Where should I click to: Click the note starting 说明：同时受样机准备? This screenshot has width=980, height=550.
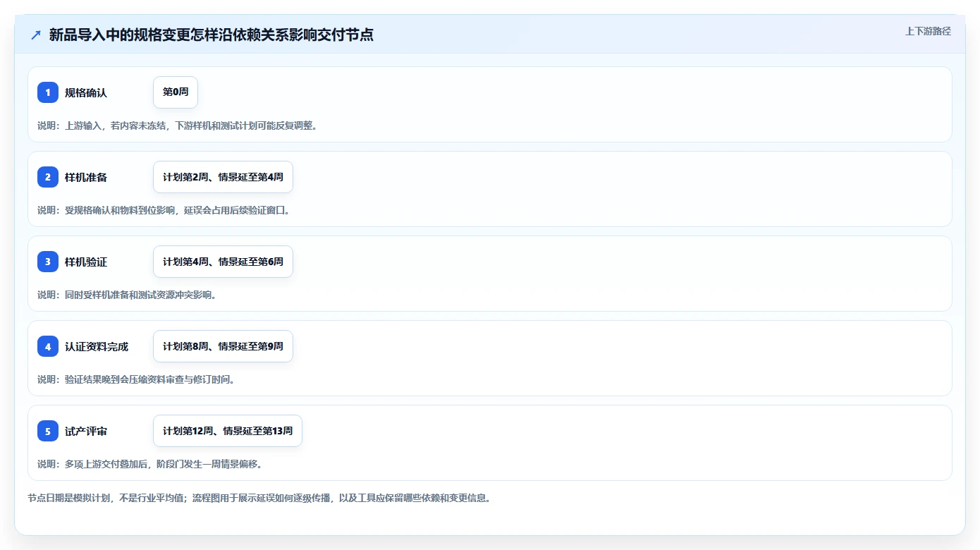click(x=127, y=295)
